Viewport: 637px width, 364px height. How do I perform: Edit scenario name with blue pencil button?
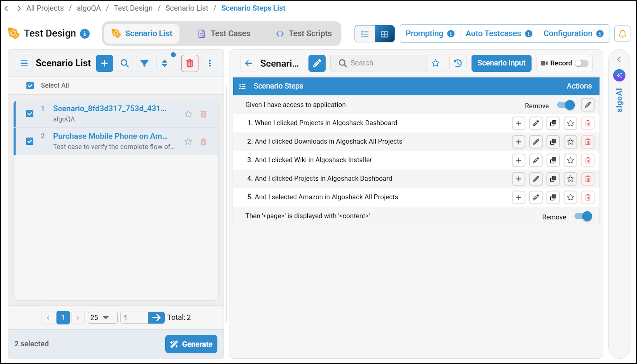pyautogui.click(x=317, y=63)
